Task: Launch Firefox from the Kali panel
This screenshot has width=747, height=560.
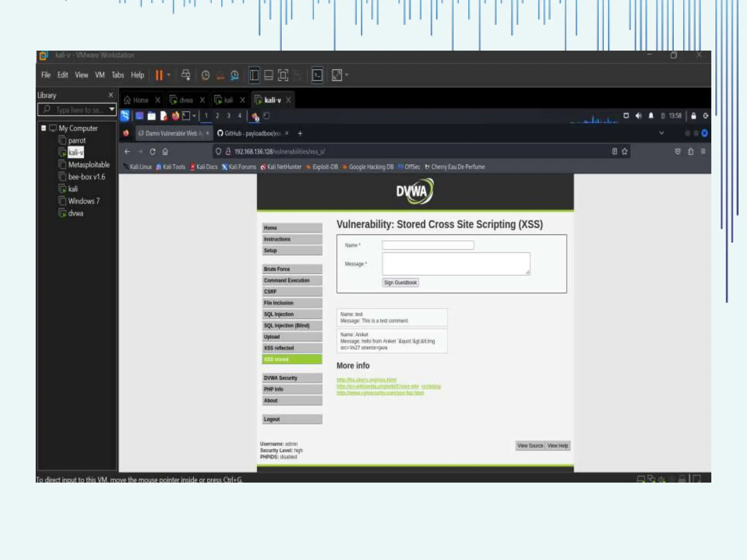Action: point(175,116)
